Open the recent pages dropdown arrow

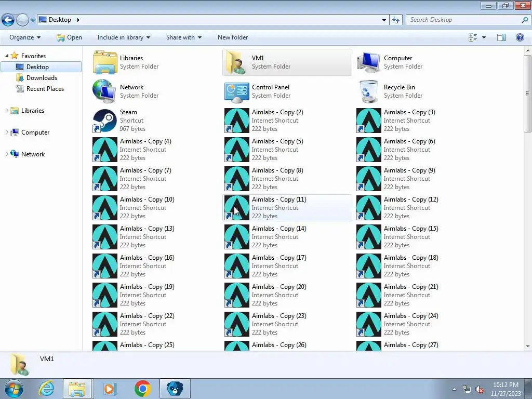click(x=33, y=20)
